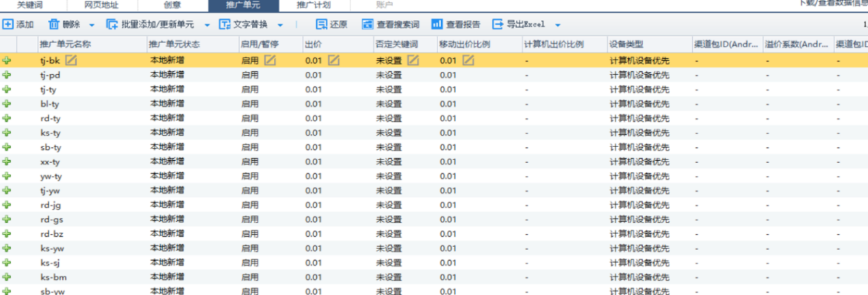Open the 批量添加/更新单元 batch tool
Image resolution: width=868 pixels, height=295 pixels.
[150, 25]
